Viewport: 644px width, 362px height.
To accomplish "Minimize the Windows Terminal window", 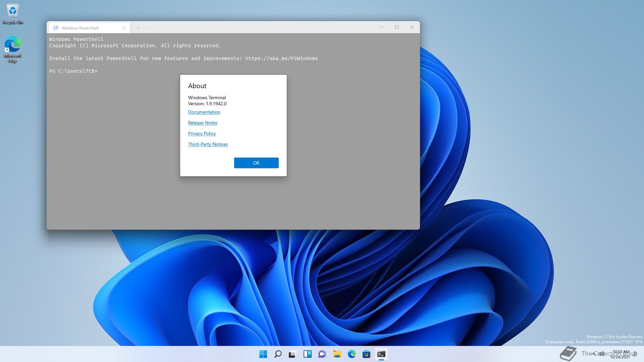I will click(x=381, y=27).
